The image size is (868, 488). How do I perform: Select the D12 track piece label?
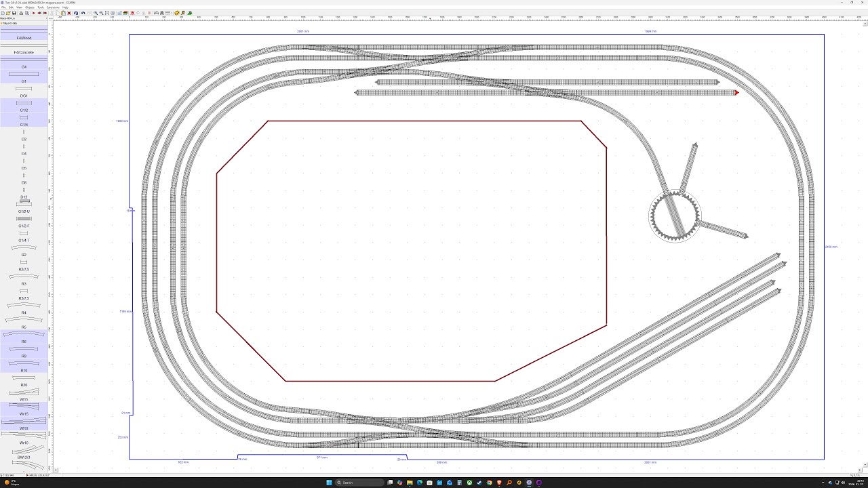[x=24, y=197]
